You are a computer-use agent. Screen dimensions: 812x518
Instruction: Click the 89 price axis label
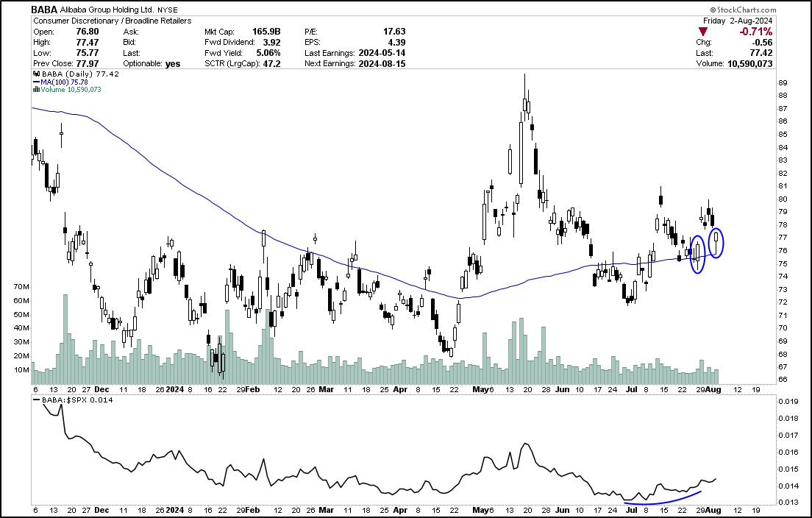783,82
